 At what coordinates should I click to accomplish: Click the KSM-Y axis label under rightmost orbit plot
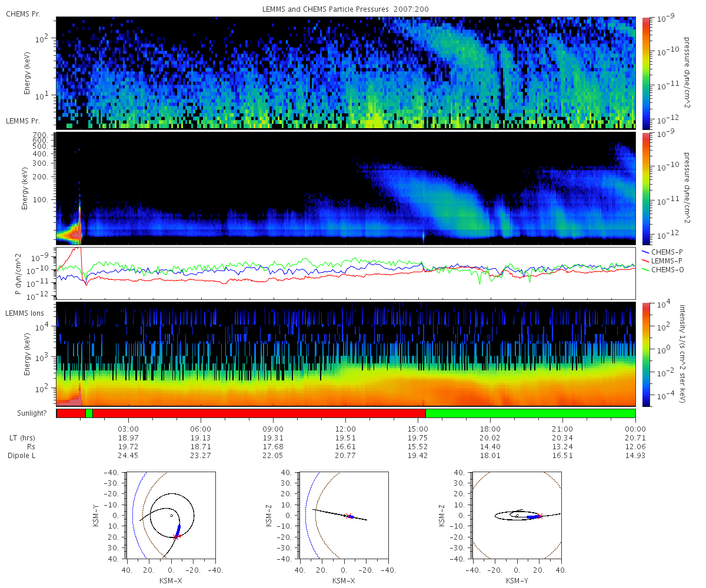tap(517, 580)
